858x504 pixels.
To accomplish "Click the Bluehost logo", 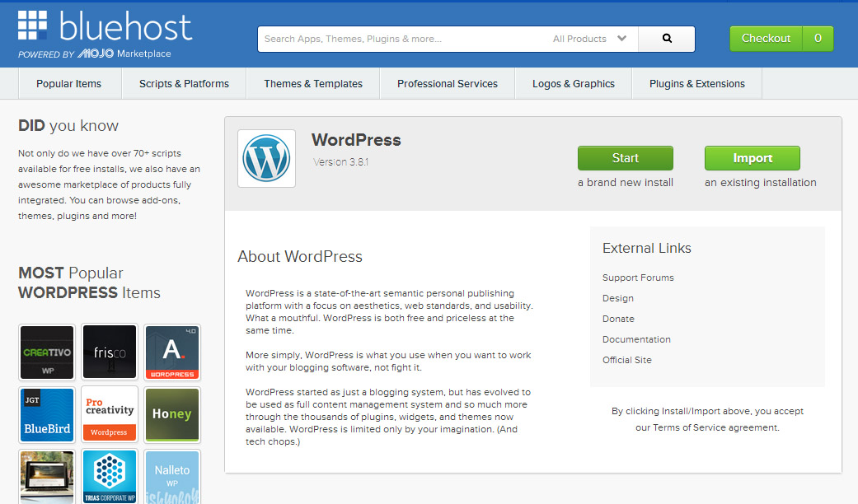I will 105,35.
